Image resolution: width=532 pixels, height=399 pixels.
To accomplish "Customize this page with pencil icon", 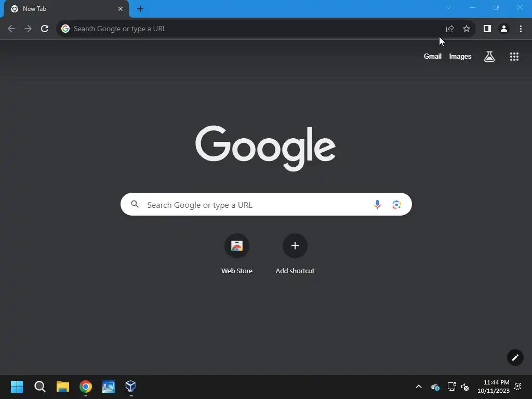I will tap(515, 357).
